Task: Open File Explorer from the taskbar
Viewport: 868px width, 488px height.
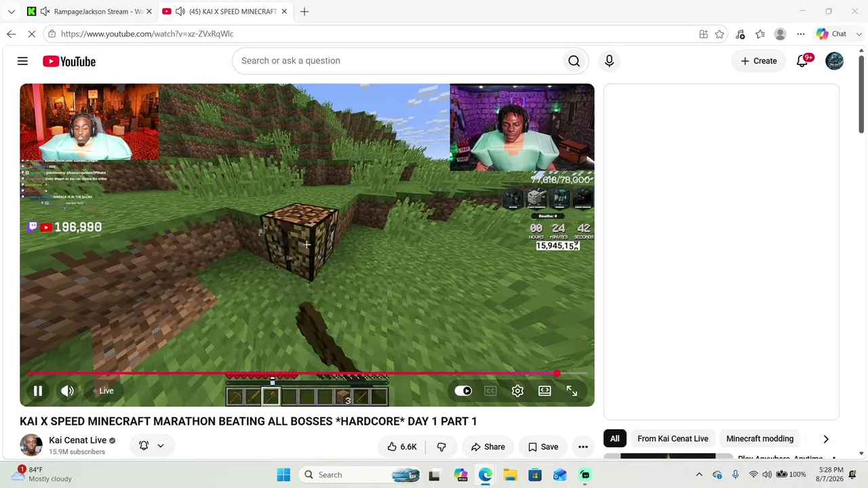Action: 510,474
